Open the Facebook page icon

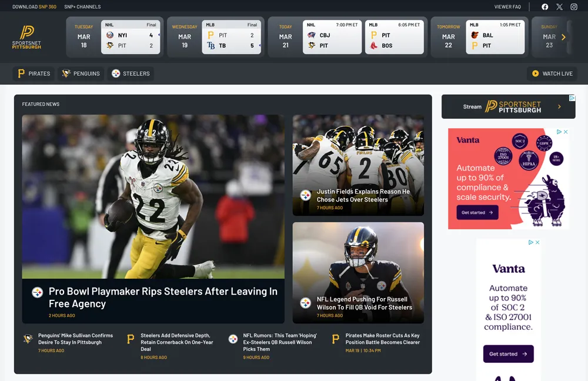(x=544, y=7)
